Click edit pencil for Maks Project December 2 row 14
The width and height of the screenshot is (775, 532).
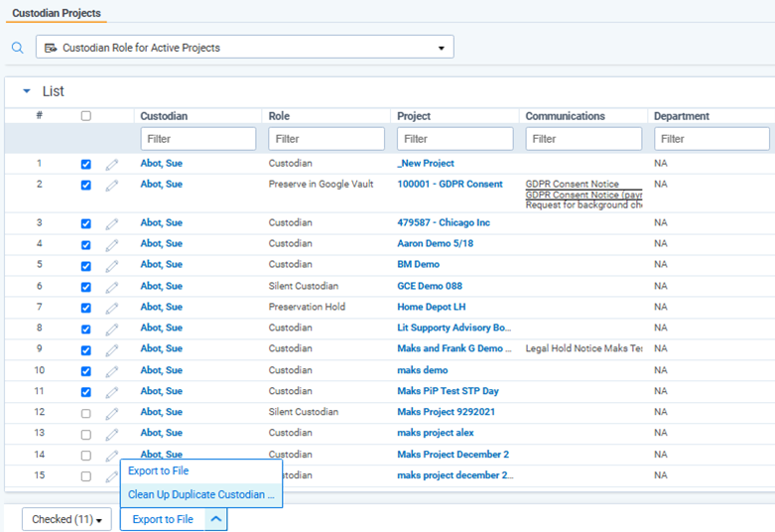(x=112, y=456)
